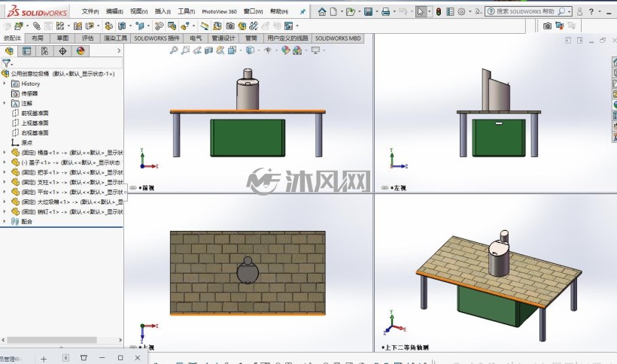Activate the Select arrow cursor tool
This screenshot has height=364, width=617.
pos(421,12)
